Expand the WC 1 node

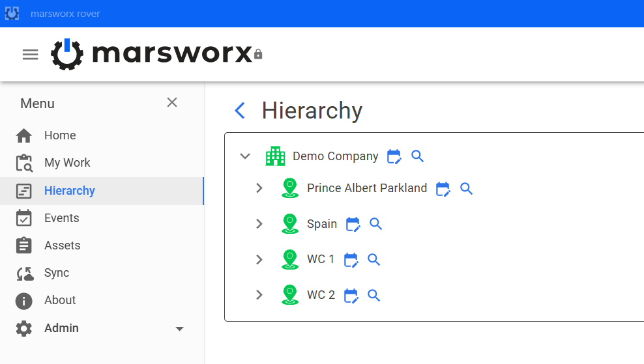(259, 259)
